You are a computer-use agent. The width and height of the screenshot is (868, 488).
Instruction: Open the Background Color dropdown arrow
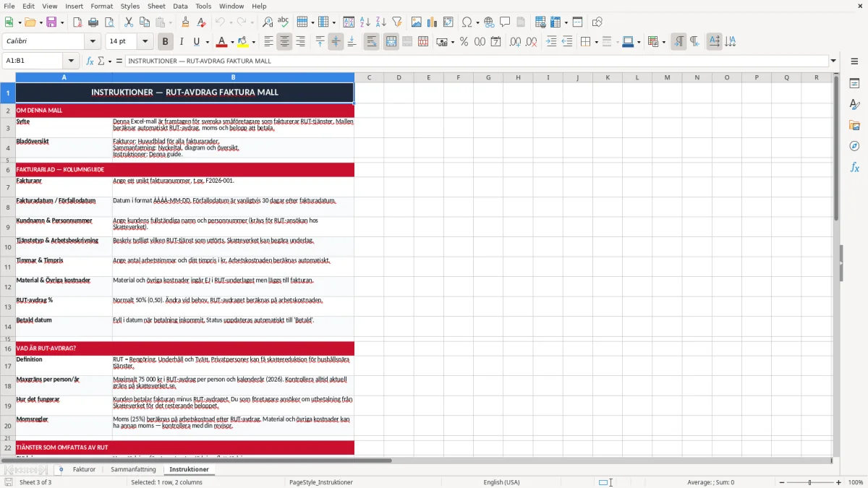(x=254, y=42)
